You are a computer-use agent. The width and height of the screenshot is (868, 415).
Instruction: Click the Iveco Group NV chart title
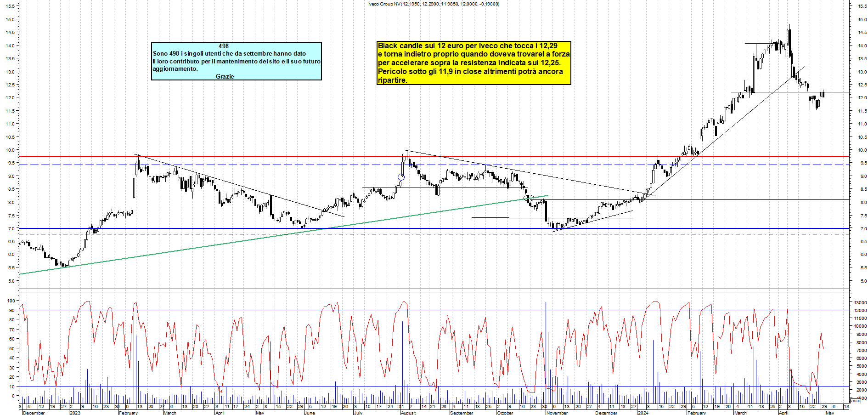coord(434,4)
